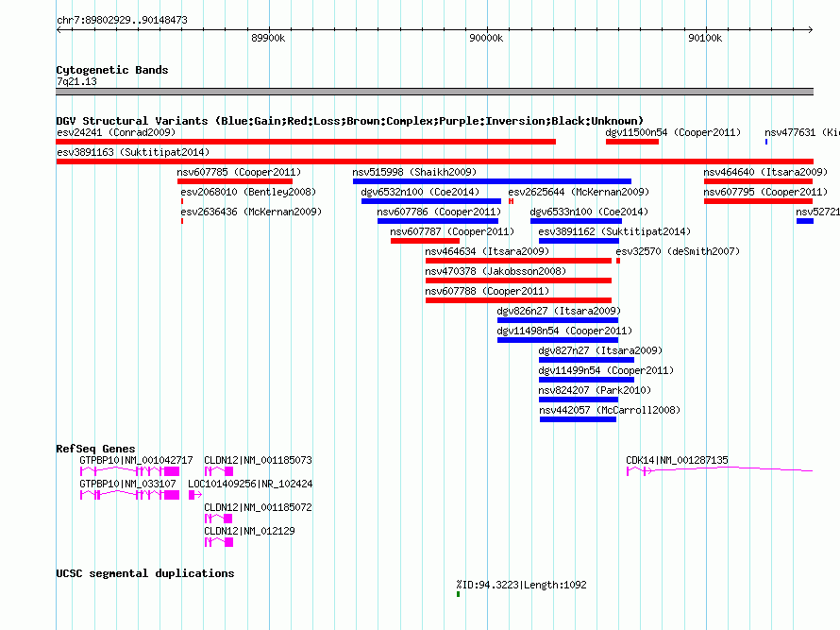
Task: Click the red esv3891163 loss bar
Action: tap(435, 162)
